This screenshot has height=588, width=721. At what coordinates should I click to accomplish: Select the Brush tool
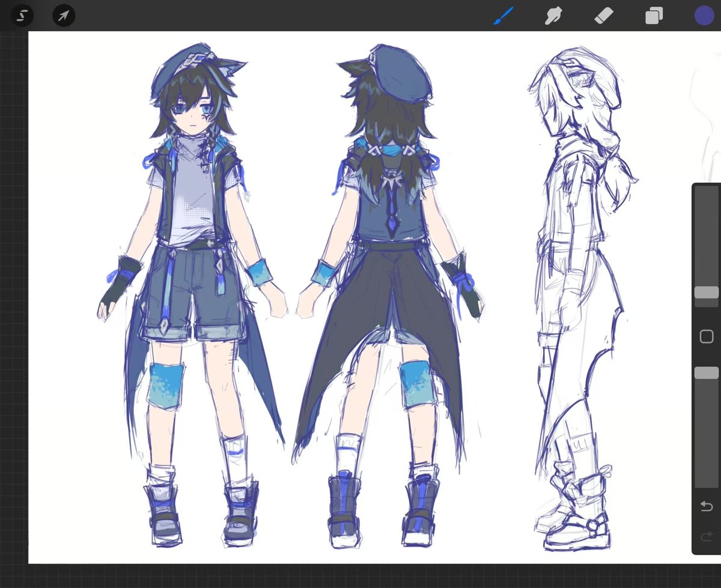(503, 16)
